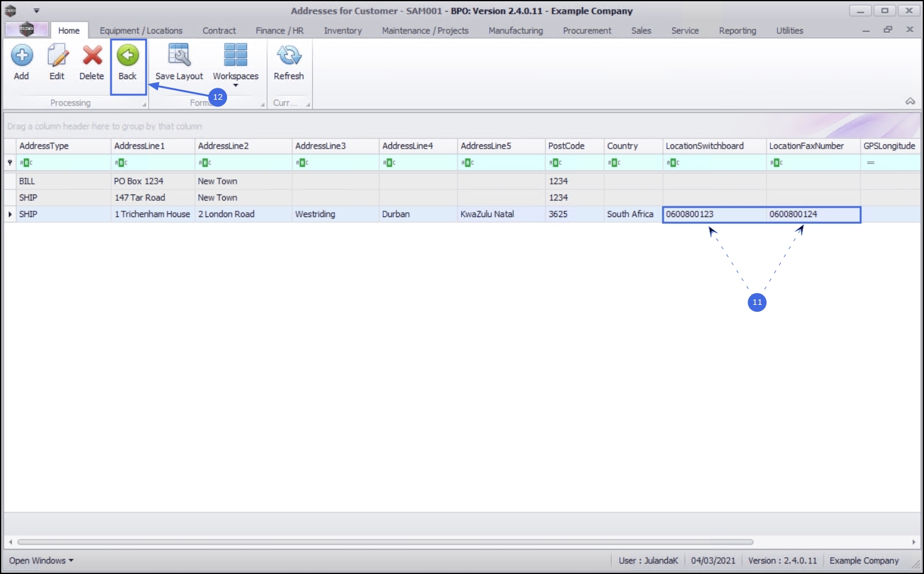This screenshot has height=574, width=924.
Task: Click the scroll left arrow
Action: [10, 541]
